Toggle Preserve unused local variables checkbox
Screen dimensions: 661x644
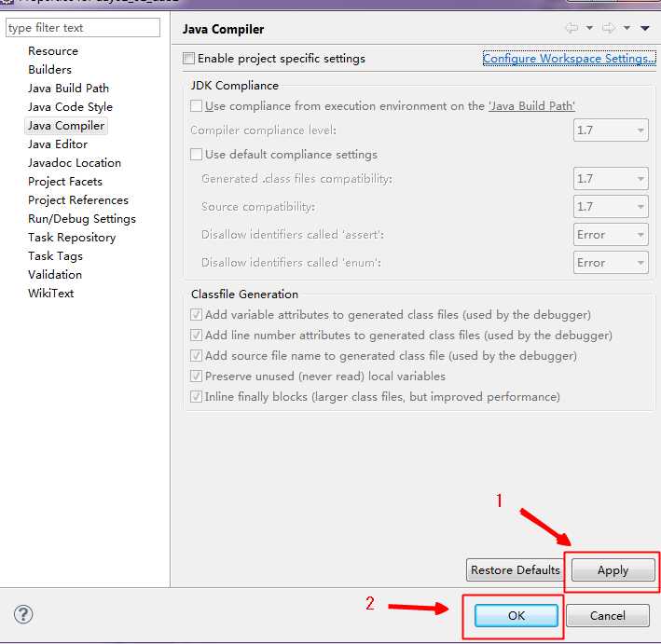coord(196,376)
